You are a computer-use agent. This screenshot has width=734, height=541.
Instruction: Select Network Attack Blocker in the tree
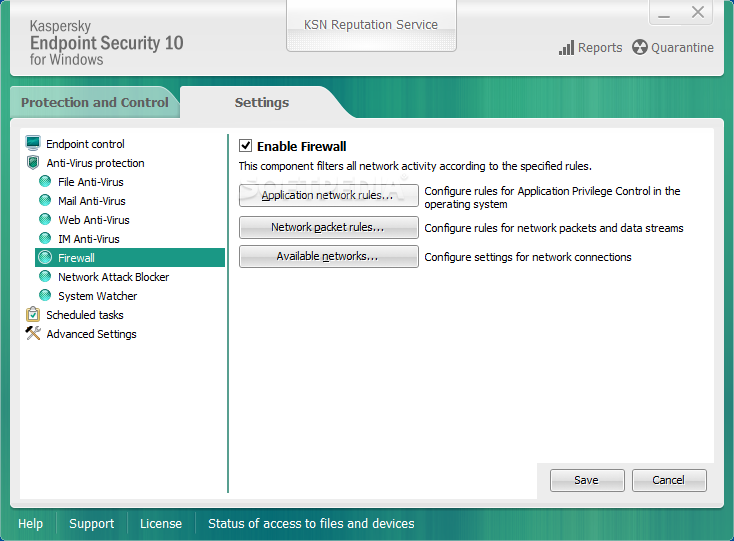pos(113,277)
